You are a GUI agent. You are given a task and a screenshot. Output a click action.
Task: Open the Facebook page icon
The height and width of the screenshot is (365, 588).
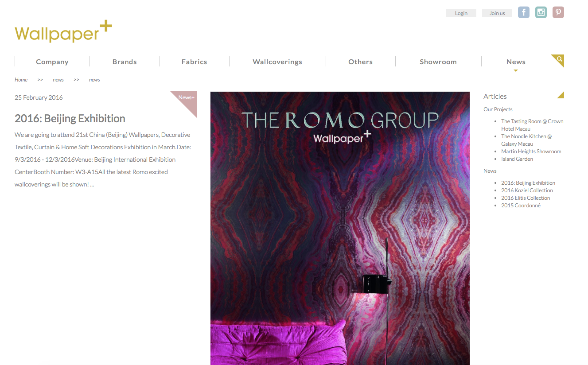(524, 12)
